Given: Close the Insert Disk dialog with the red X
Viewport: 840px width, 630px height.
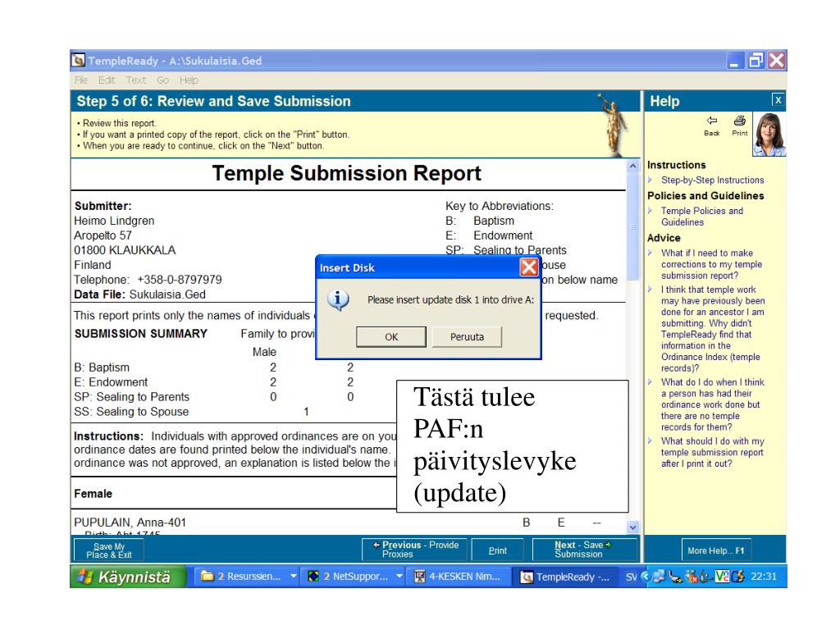Looking at the screenshot, I should [x=529, y=267].
